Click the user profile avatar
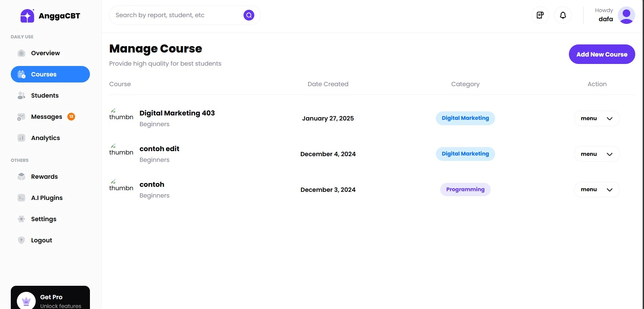The height and width of the screenshot is (309, 644). coord(626,15)
